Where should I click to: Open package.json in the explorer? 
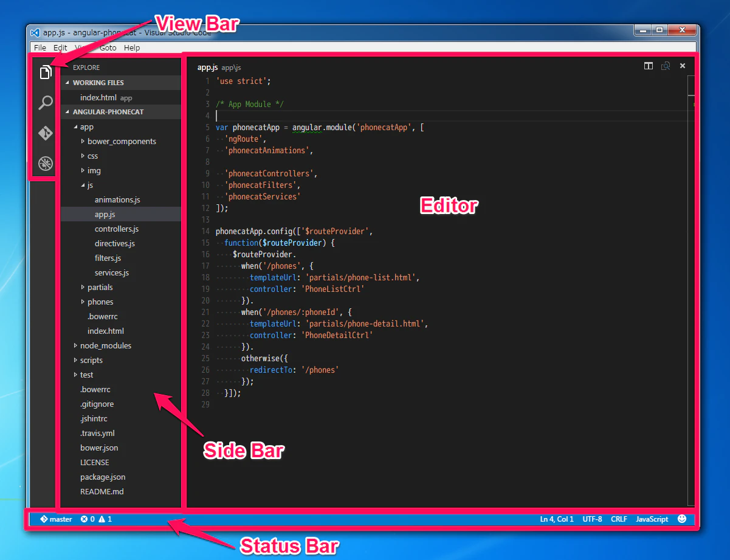pos(103,477)
